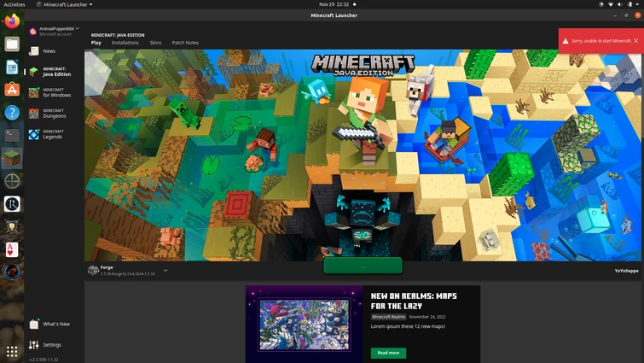Click 'Lorem ipsum these 12 new maps!' text
This screenshot has width=644, height=363.
(x=408, y=326)
